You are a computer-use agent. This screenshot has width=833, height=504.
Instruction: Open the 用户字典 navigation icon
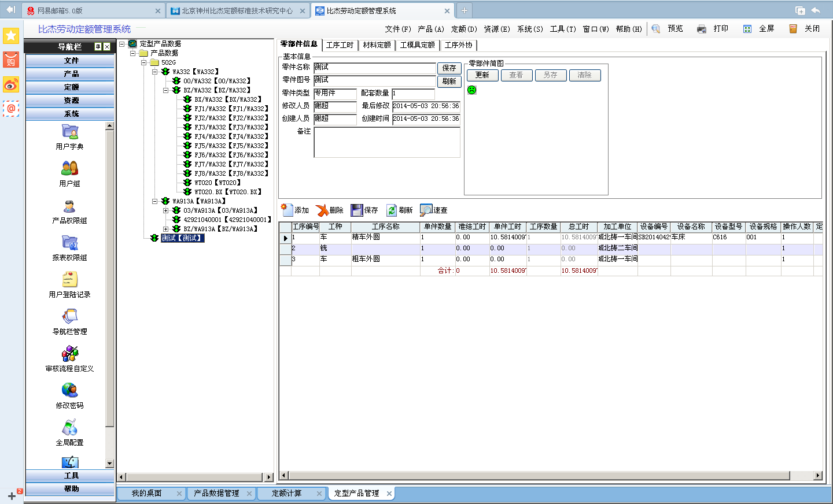(x=70, y=132)
